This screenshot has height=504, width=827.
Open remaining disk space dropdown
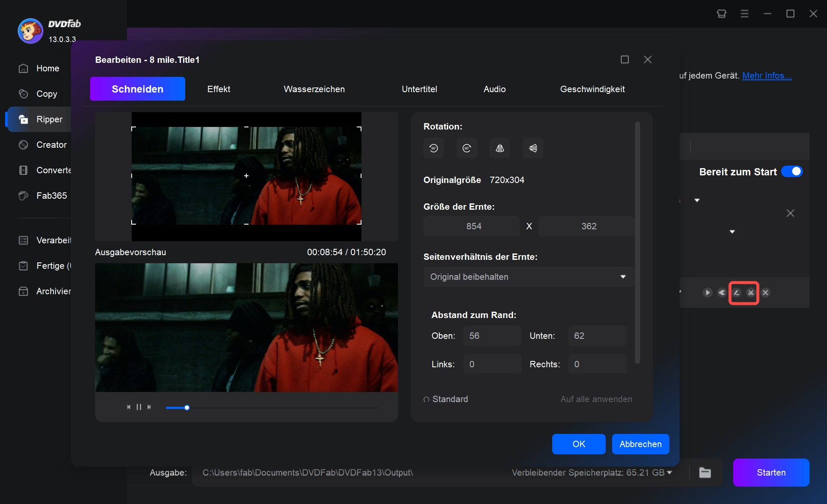670,473
